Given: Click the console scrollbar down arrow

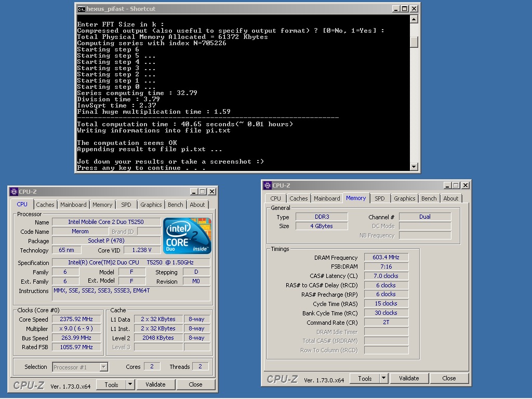Looking at the screenshot, I should tap(414, 167).
